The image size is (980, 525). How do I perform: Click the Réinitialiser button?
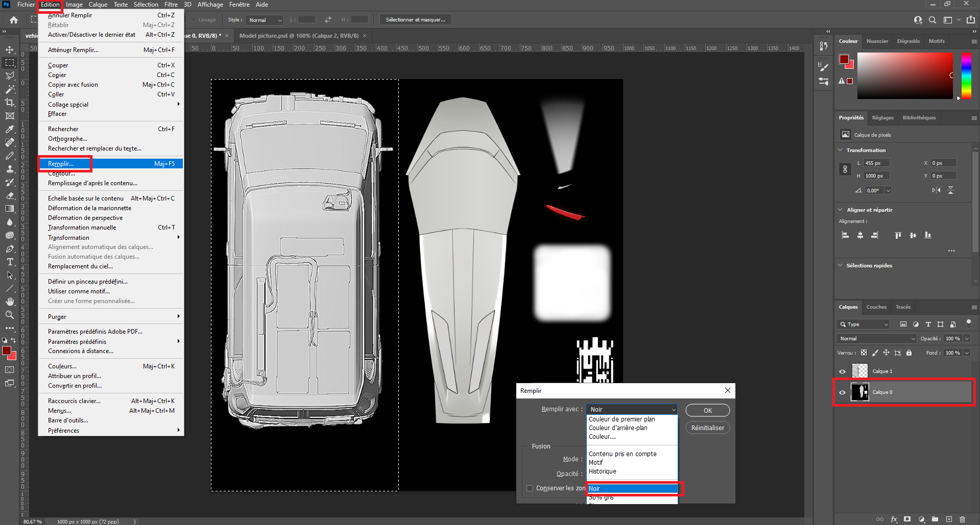[707, 428]
